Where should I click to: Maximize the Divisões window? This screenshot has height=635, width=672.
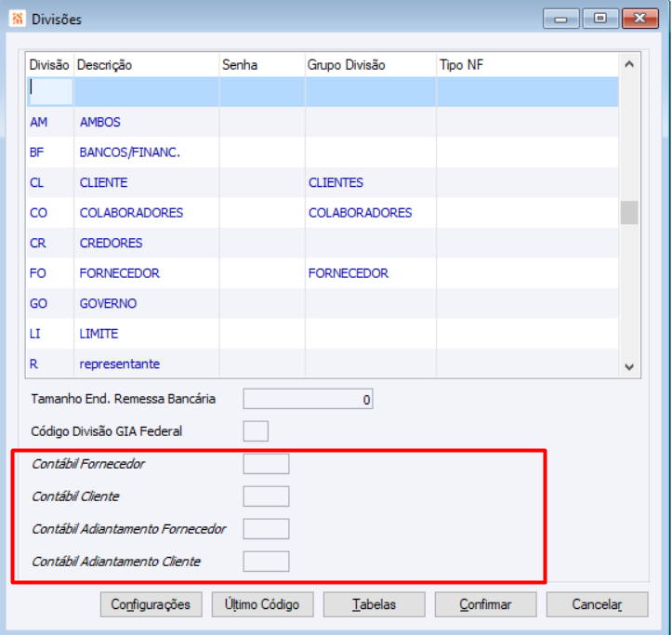pyautogui.click(x=600, y=19)
